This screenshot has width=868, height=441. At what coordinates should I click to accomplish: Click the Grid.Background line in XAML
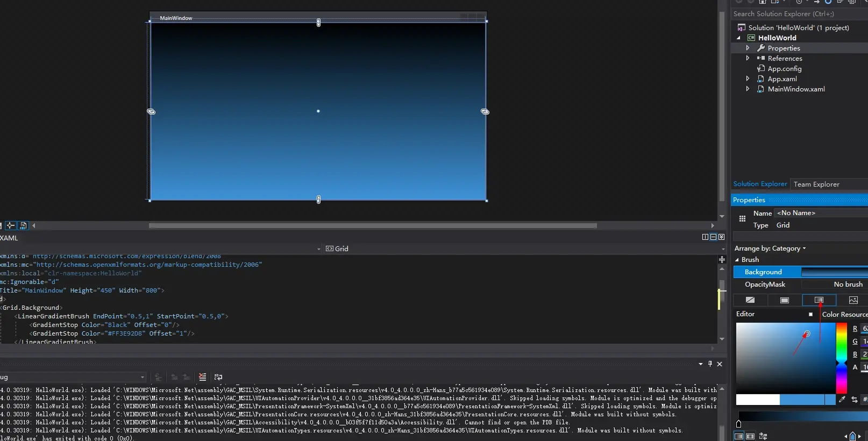(33, 308)
